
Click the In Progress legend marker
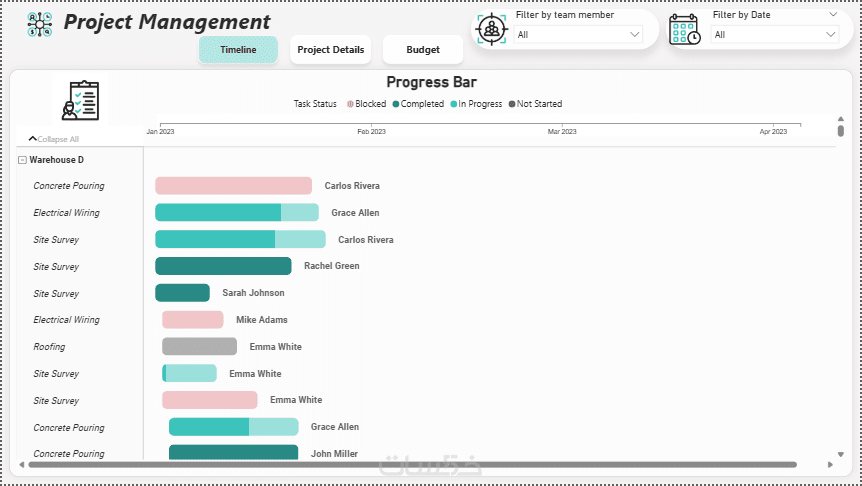pyautogui.click(x=454, y=104)
